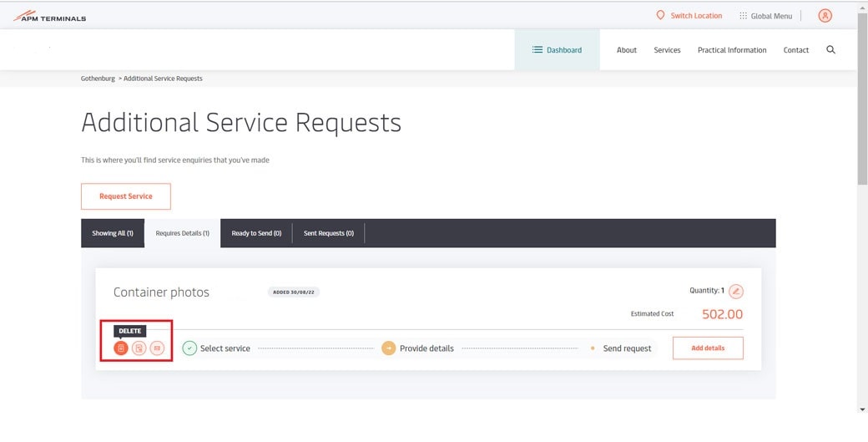Image resolution: width=868 pixels, height=442 pixels.
Task: Switch to Showing All (1) tab
Action: coord(113,233)
